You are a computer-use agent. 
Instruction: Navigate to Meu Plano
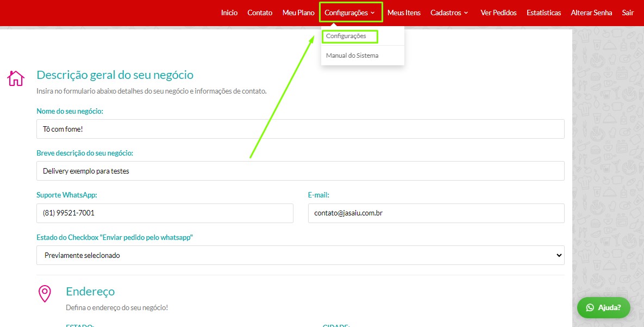click(298, 13)
